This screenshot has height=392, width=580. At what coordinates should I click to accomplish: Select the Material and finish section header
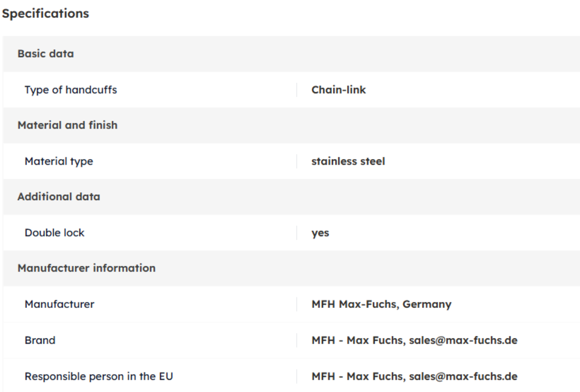coord(67,125)
